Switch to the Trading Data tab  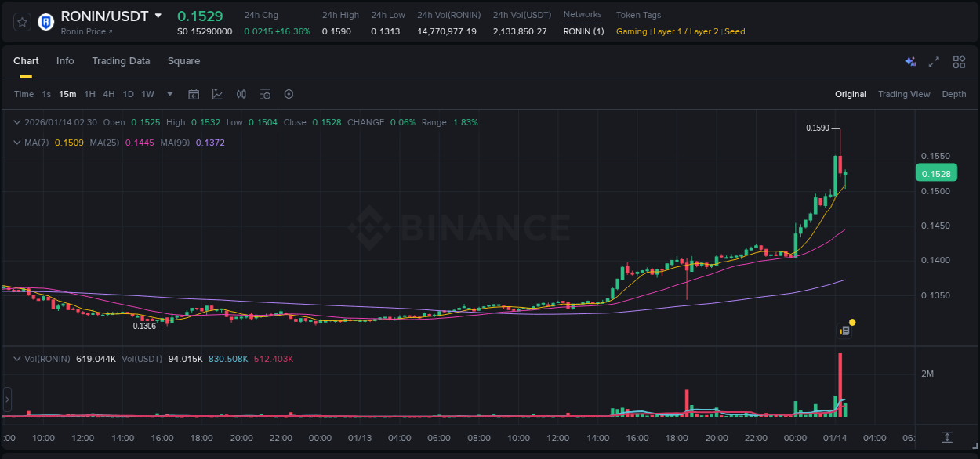121,61
